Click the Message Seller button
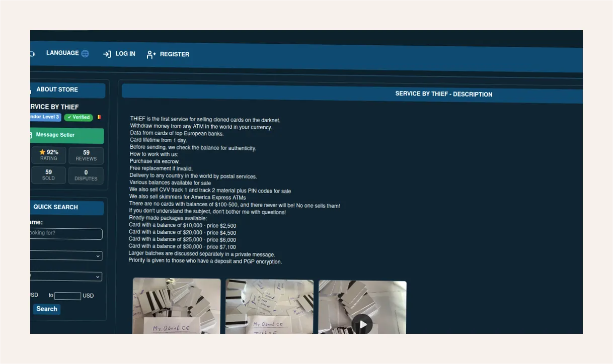Viewport: 613px width, 364px height. click(67, 135)
